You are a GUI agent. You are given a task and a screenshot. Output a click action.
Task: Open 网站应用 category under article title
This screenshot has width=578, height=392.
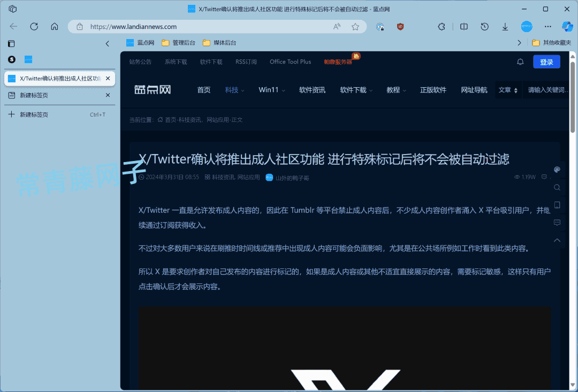coord(248,177)
